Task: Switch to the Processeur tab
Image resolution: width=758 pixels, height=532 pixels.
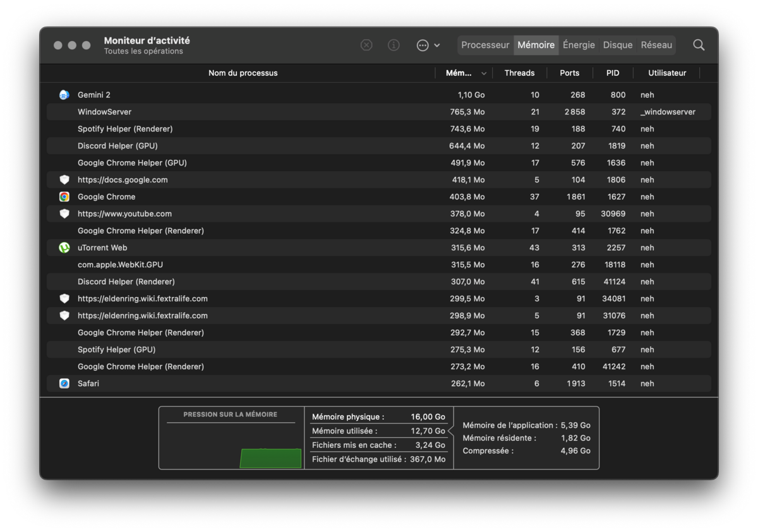Action: (x=485, y=45)
